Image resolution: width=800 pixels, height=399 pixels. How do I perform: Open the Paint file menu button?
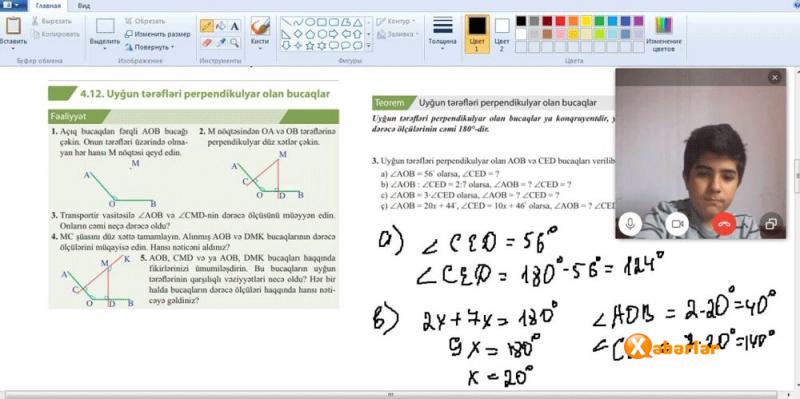click(12, 5)
